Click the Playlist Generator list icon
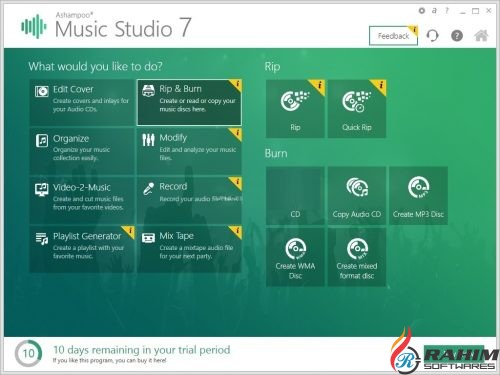The height and width of the screenshot is (375, 500). point(42,239)
